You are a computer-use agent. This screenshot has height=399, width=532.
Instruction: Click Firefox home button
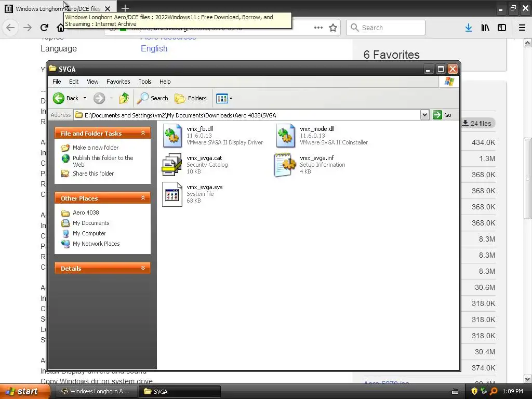(x=60, y=28)
